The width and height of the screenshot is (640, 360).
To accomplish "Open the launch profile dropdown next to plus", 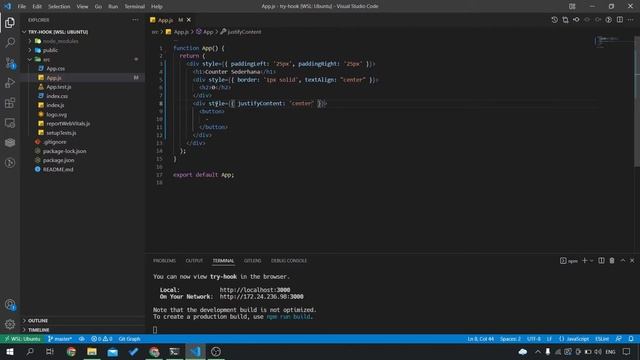I will pos(591,260).
